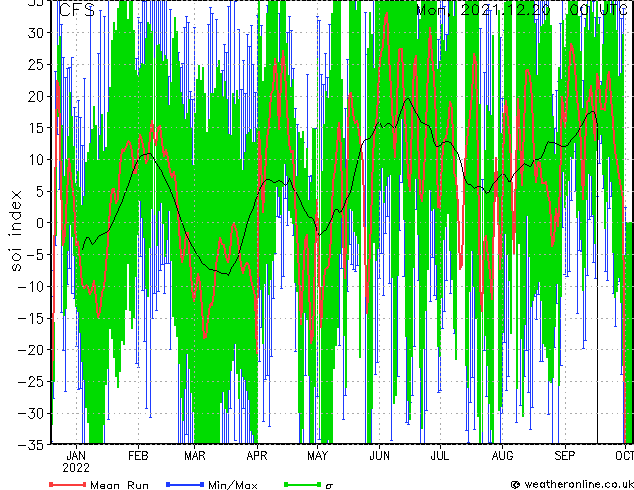Screen dimensions: 634x490
Task: Click the green sigma legend line
Action: pyautogui.click(x=302, y=484)
